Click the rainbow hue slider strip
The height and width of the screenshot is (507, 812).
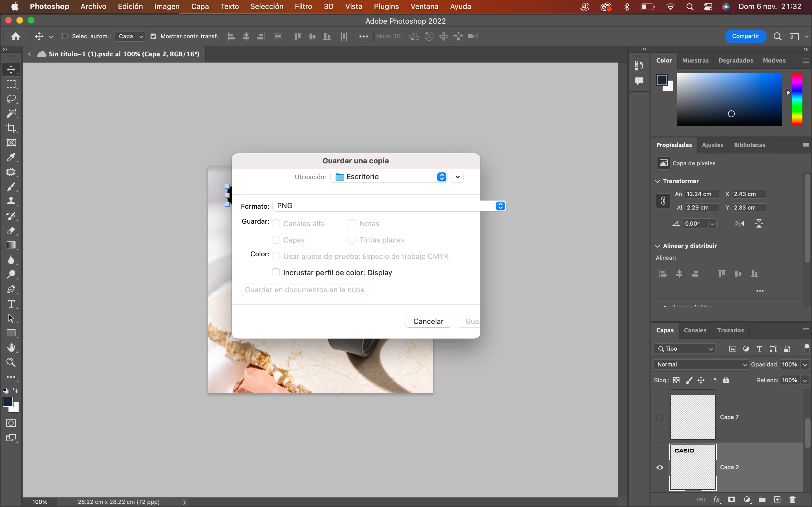click(x=797, y=99)
